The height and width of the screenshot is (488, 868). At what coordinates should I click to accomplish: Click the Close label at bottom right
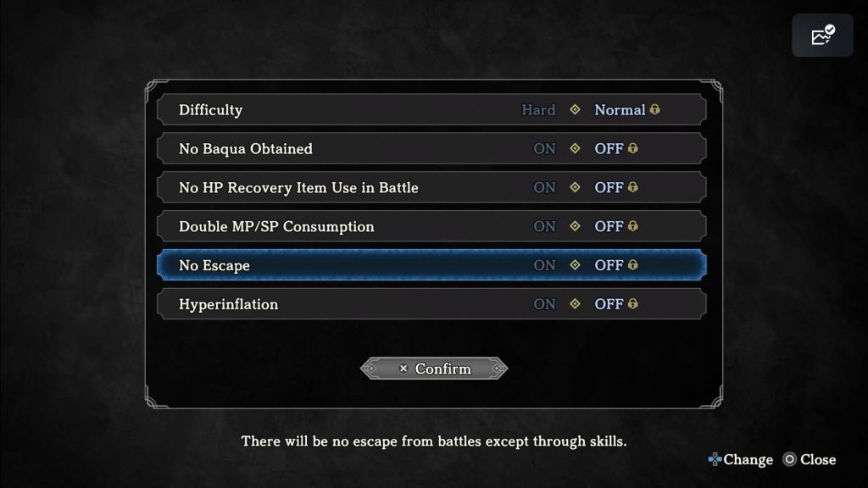(x=818, y=460)
